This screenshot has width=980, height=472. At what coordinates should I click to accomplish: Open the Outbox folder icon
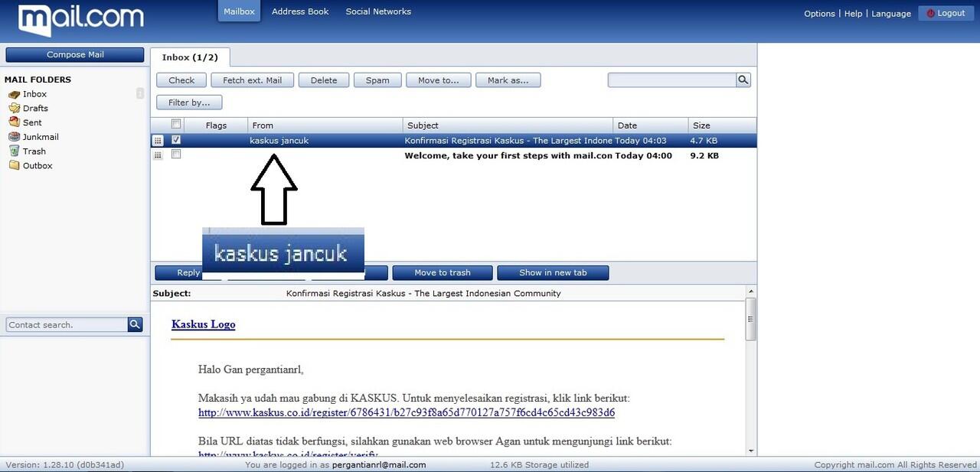(15, 165)
